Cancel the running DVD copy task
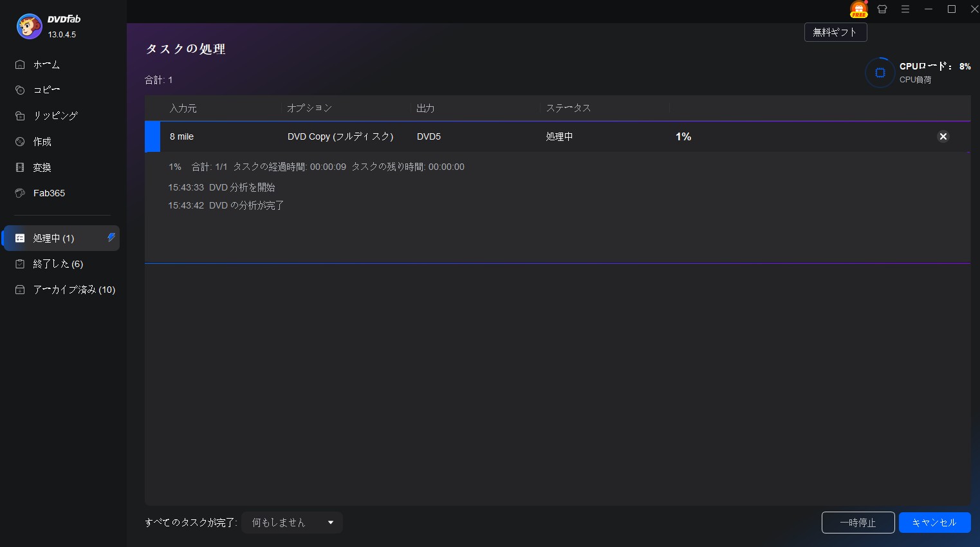 [934, 523]
